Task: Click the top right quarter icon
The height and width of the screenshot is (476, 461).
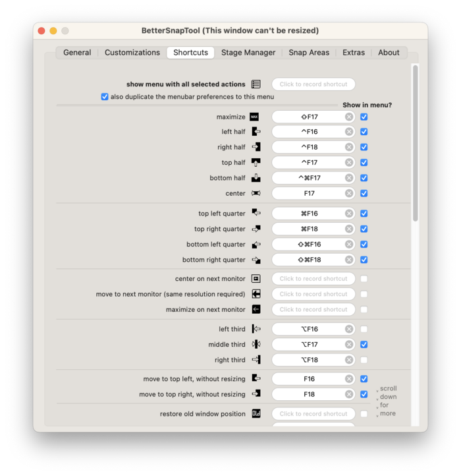Action: point(256,229)
